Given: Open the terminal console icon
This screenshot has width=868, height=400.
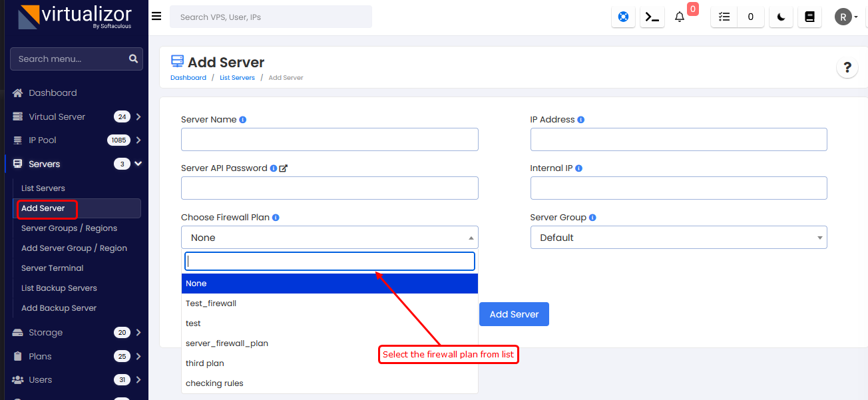Looking at the screenshot, I should point(652,17).
